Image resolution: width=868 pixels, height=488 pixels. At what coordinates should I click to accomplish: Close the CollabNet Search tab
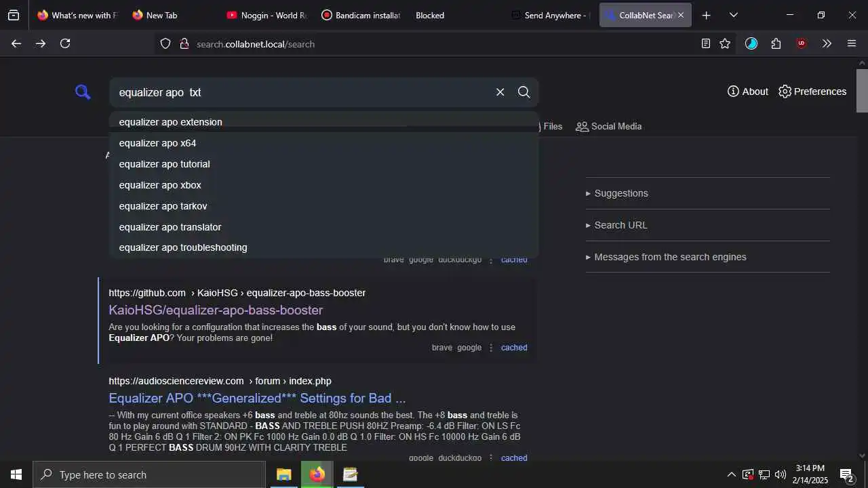pos(681,15)
